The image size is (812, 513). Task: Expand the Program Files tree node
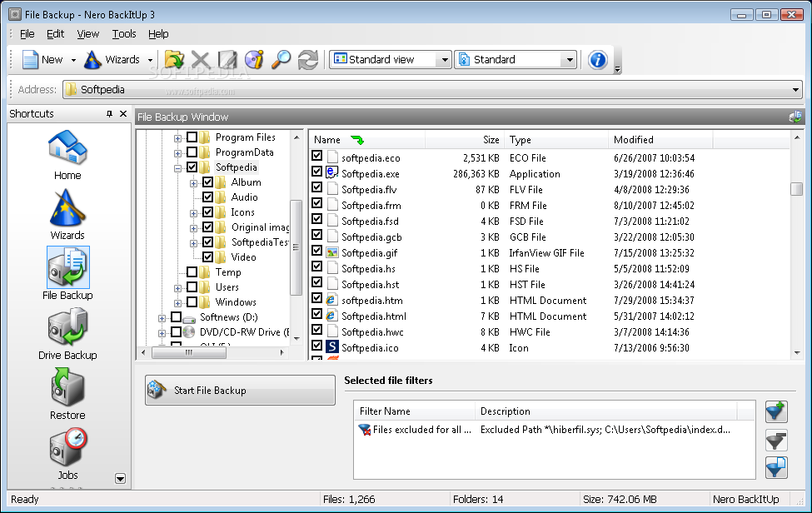177,138
